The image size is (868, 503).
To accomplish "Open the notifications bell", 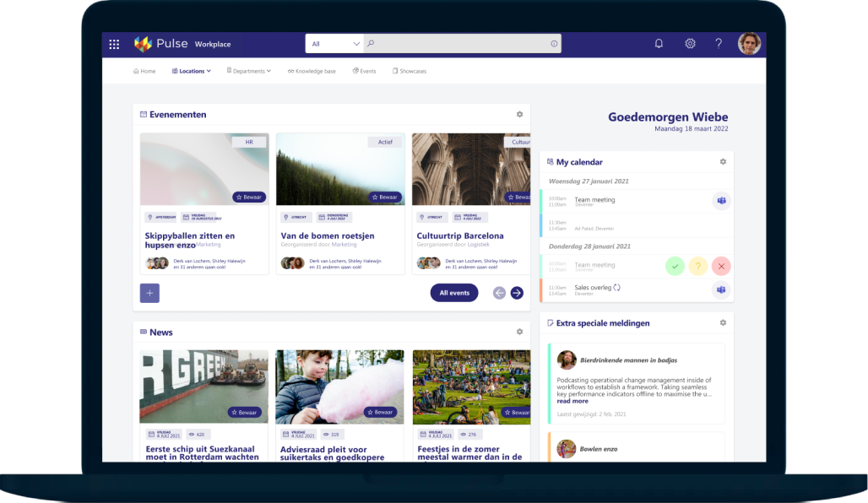I will (x=659, y=44).
